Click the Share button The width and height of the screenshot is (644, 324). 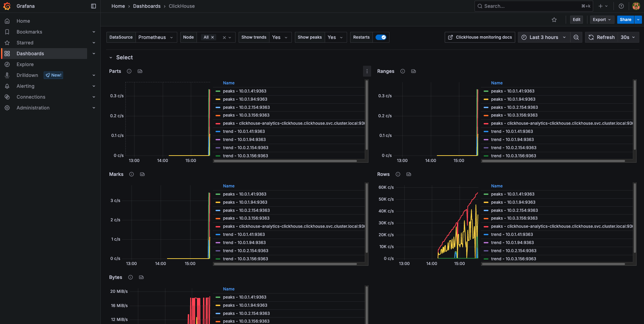625,20
